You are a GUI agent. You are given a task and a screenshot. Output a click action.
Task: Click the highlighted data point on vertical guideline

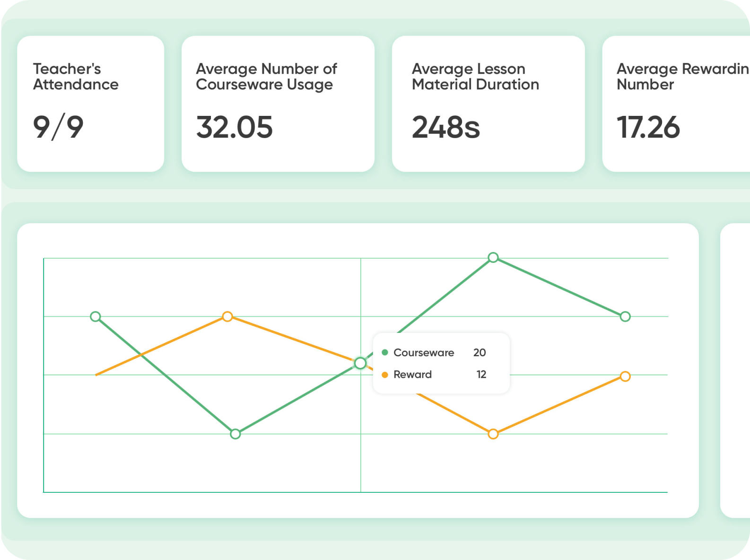point(360,363)
